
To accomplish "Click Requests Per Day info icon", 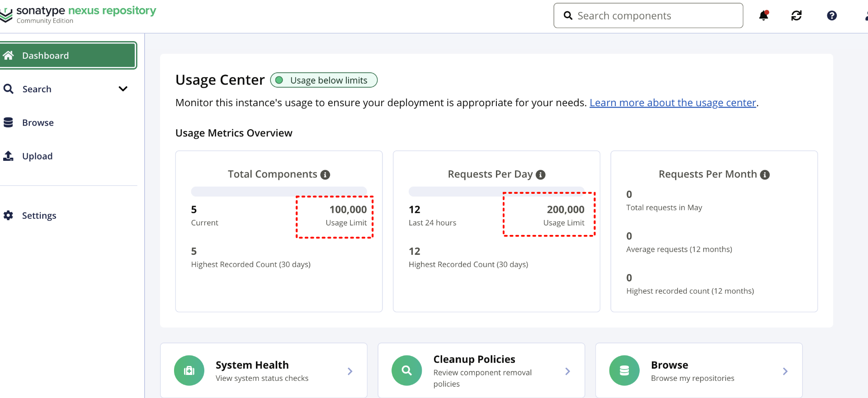I will pos(540,175).
